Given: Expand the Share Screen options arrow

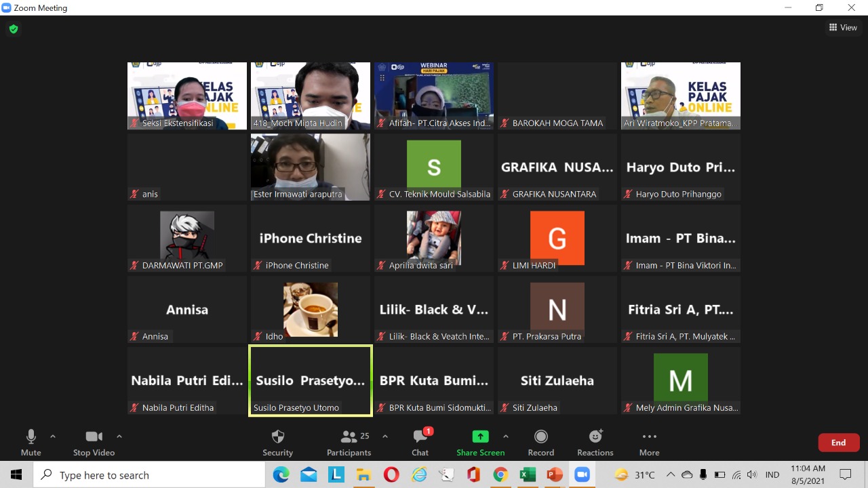Looking at the screenshot, I should (x=505, y=436).
